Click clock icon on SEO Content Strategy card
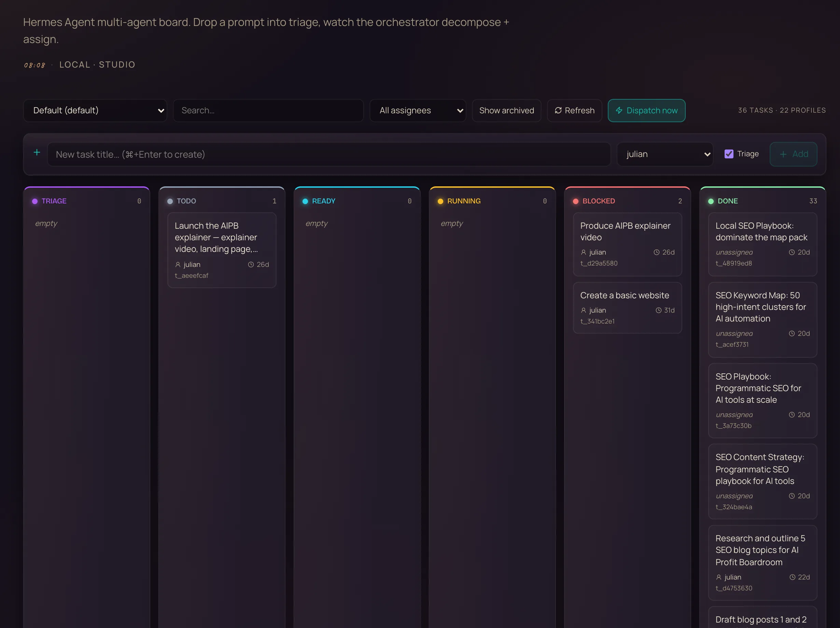 click(x=792, y=496)
